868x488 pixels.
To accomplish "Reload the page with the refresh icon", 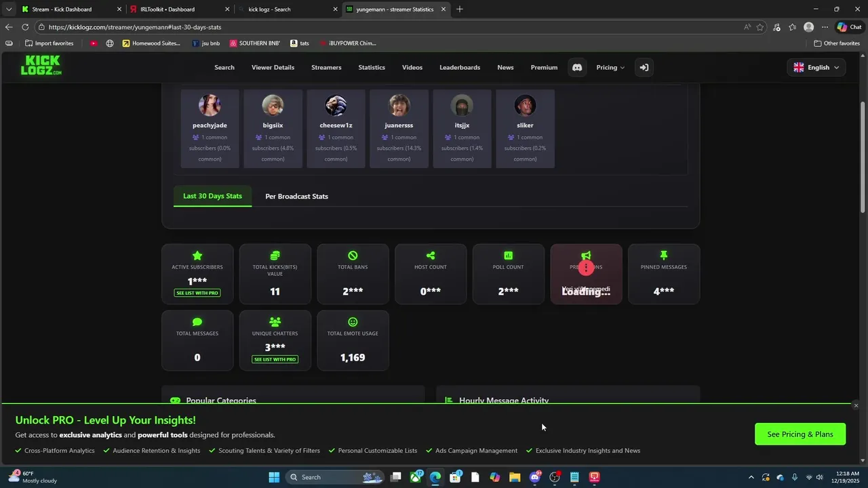I will [x=25, y=27].
